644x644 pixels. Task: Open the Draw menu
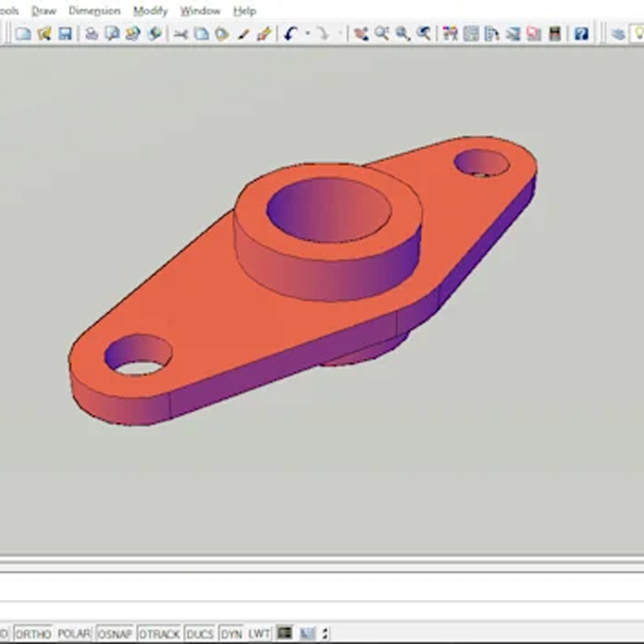(43, 11)
